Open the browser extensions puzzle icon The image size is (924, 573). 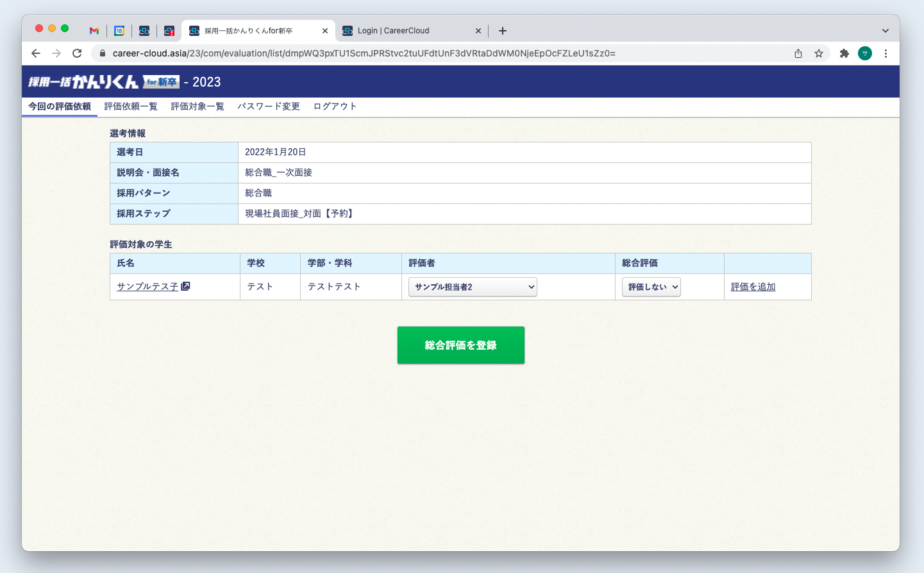tap(844, 53)
